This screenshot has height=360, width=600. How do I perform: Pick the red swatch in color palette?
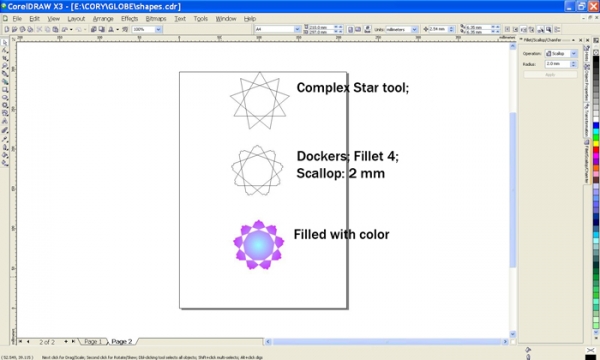pyautogui.click(x=596, y=150)
